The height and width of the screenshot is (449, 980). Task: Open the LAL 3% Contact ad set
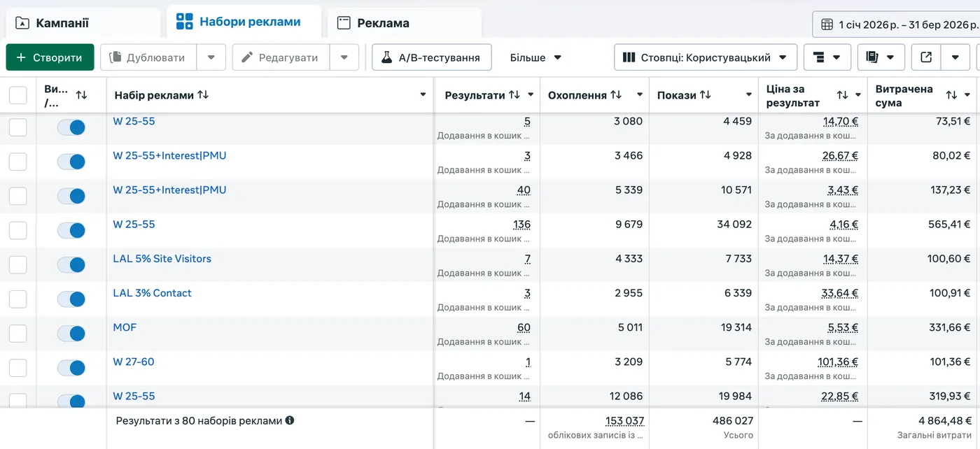[152, 293]
